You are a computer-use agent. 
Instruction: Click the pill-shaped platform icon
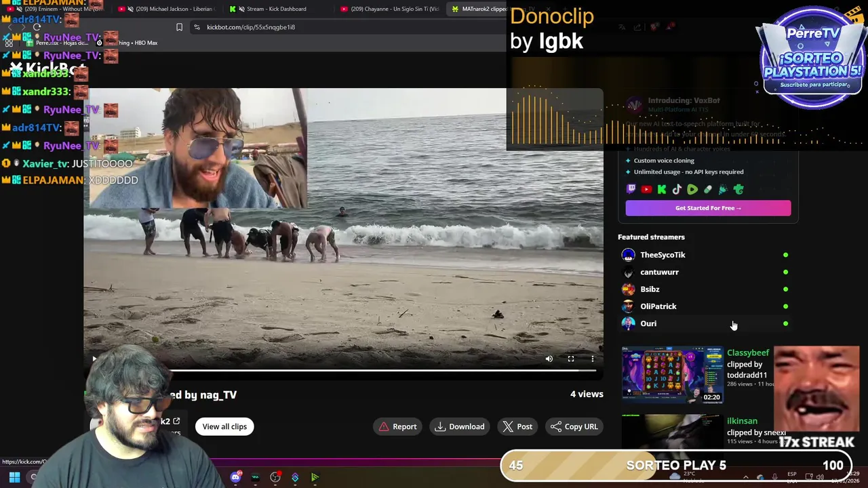708,190
